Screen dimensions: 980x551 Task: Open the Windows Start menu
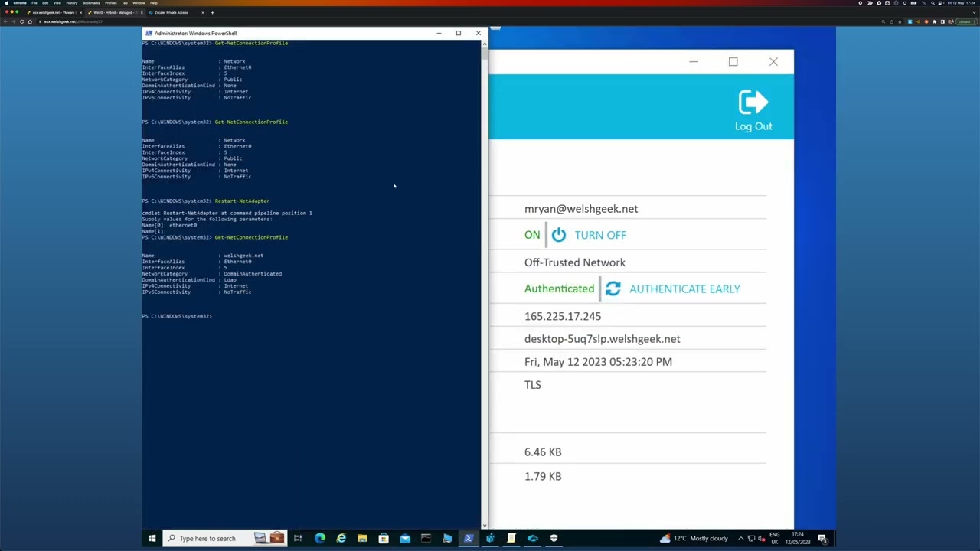(x=152, y=538)
